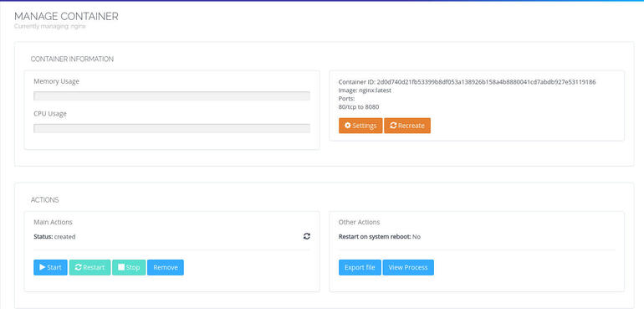This screenshot has width=644, height=309.
Task: Open container Settings
Action: (x=360, y=126)
